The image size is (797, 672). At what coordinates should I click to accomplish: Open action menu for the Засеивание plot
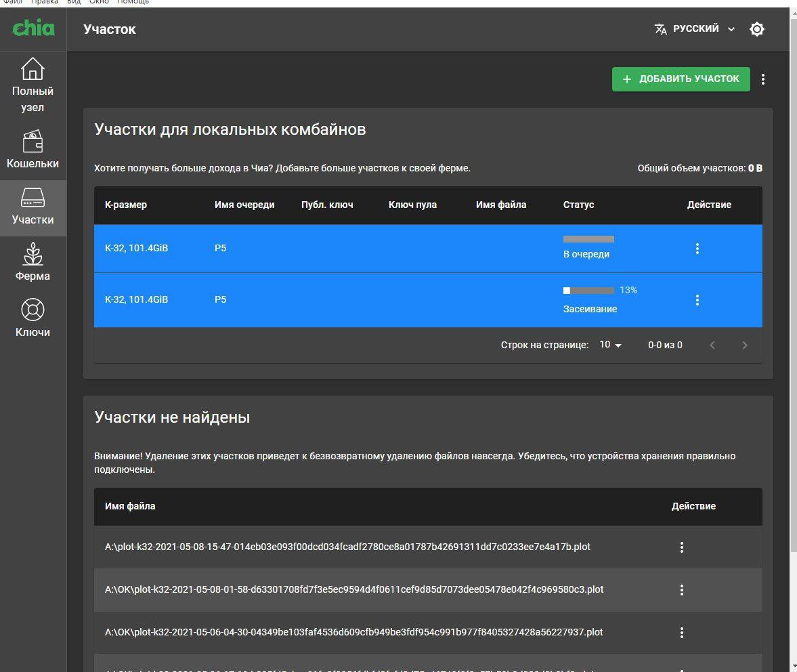(697, 300)
